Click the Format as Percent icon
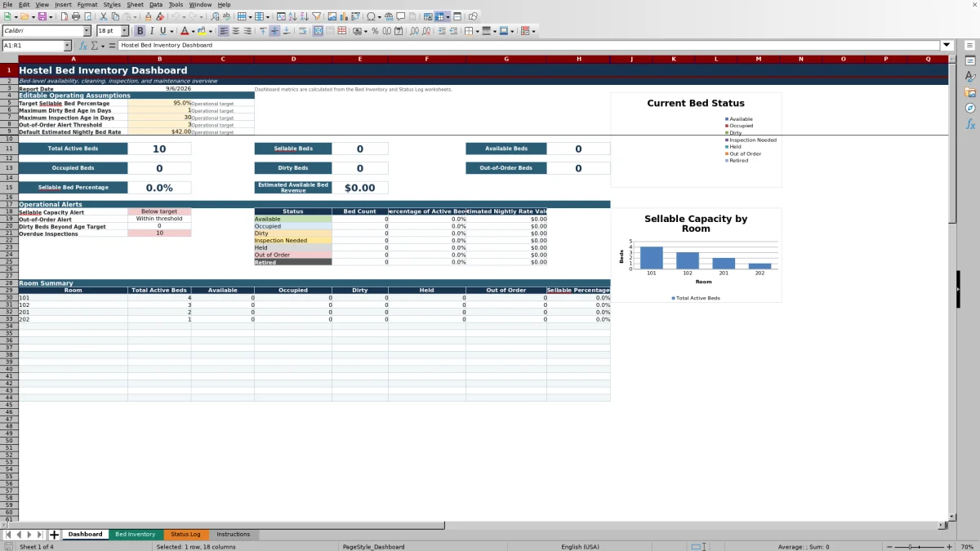 pos(375,31)
